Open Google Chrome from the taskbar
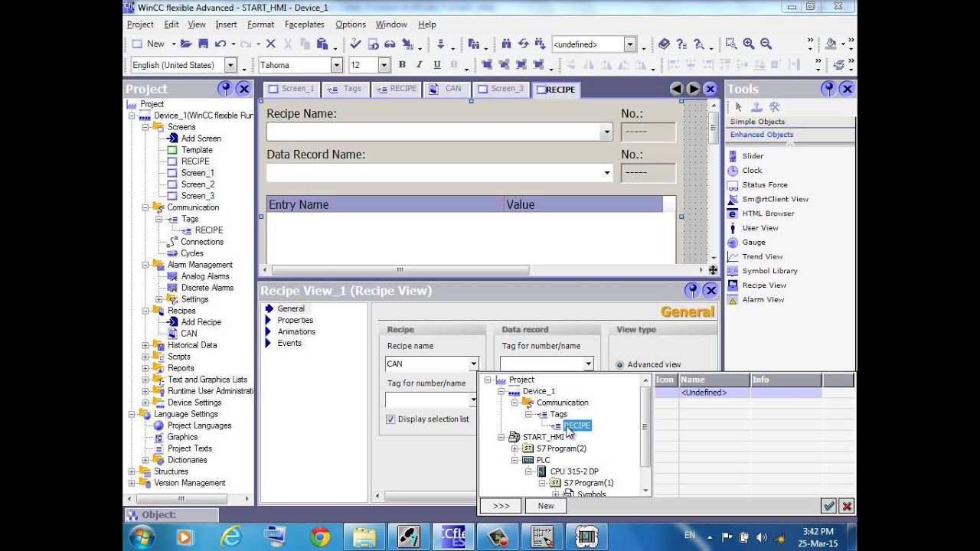Screen dimensions: 980x551 320,536
